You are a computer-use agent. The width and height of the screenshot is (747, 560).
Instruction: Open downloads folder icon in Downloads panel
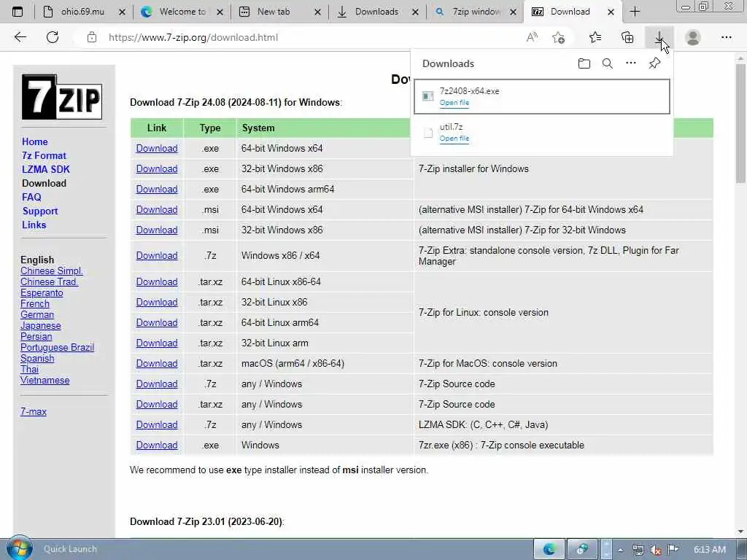584,63
